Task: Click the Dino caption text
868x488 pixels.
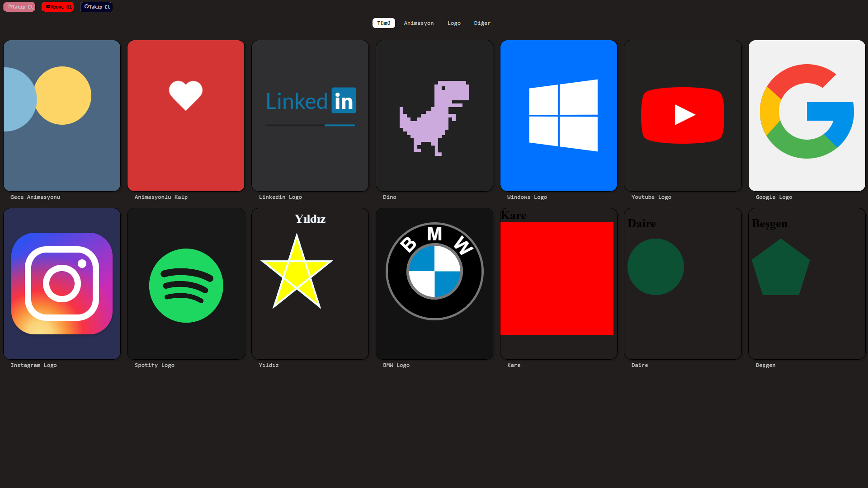Action: [390, 197]
